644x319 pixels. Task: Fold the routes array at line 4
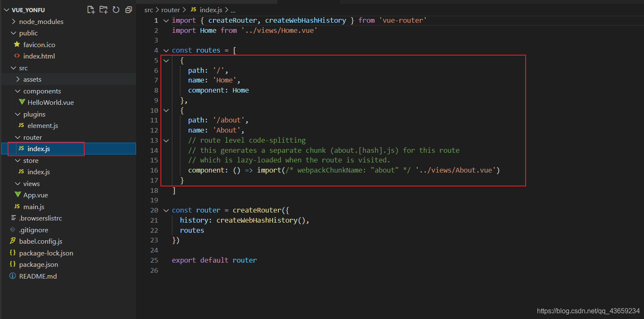click(166, 50)
